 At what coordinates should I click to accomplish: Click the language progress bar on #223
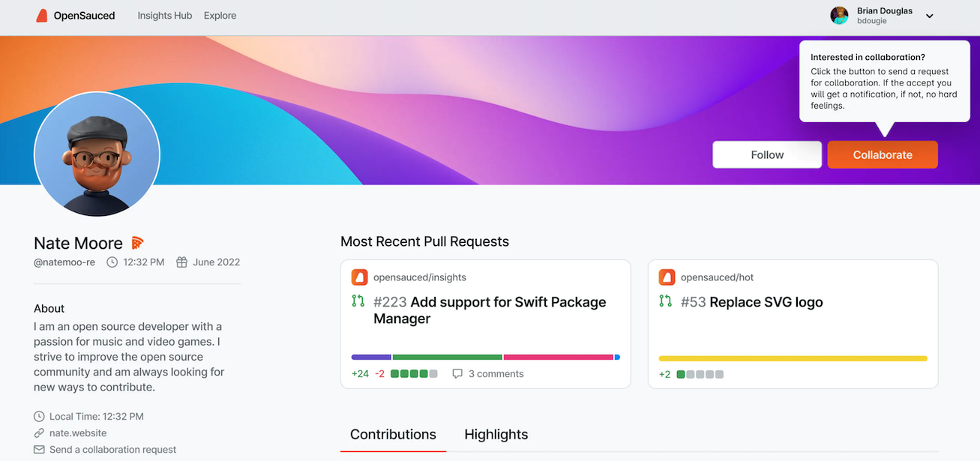(485, 357)
